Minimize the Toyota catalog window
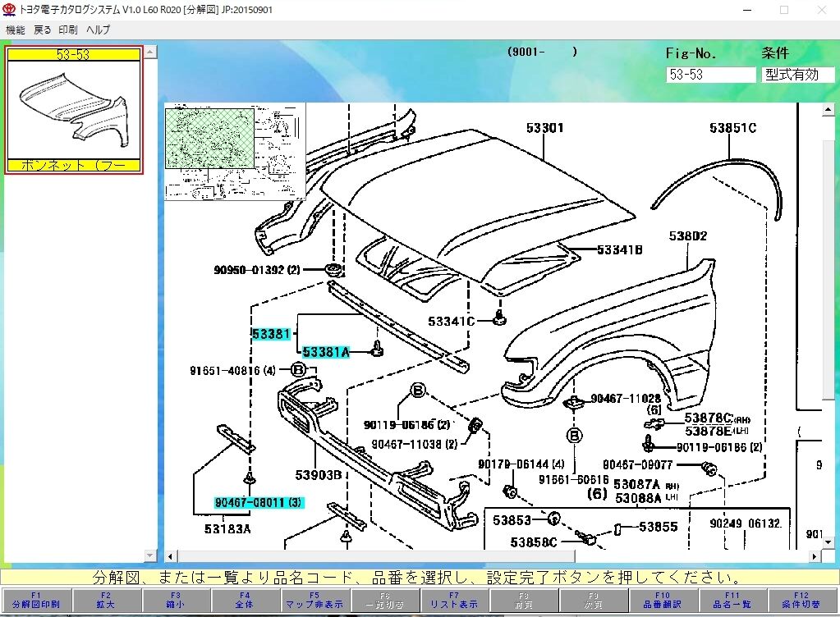The height and width of the screenshot is (617, 840). [x=748, y=10]
